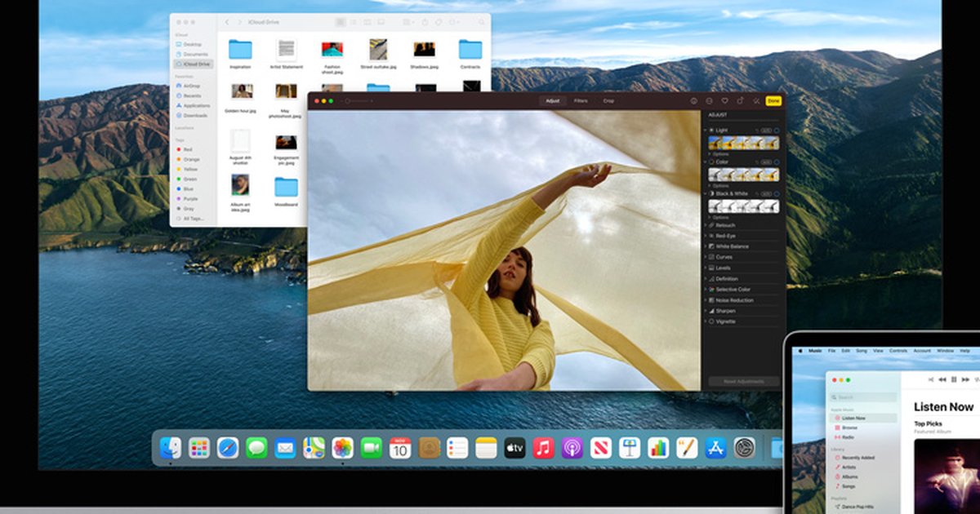Open Music app in the Dock

[543, 447]
